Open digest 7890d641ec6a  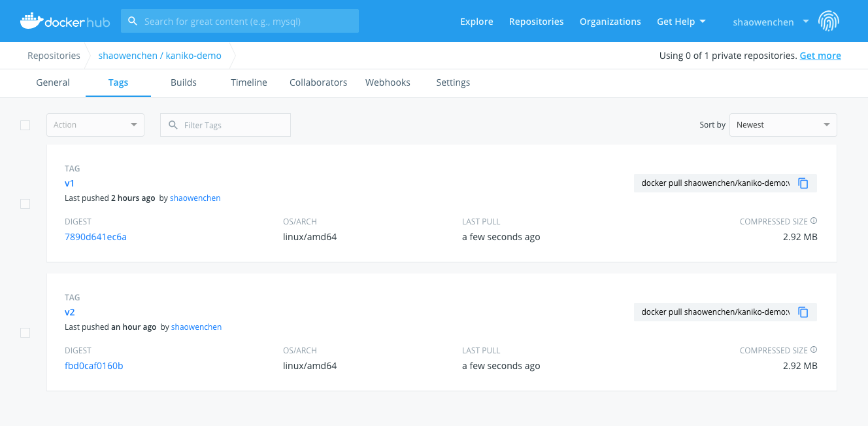click(96, 237)
